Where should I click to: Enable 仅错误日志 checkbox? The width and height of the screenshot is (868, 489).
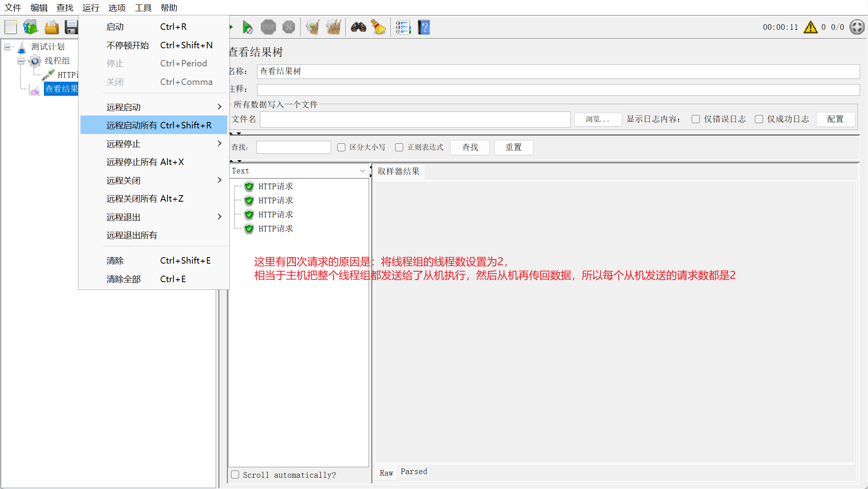tap(696, 119)
